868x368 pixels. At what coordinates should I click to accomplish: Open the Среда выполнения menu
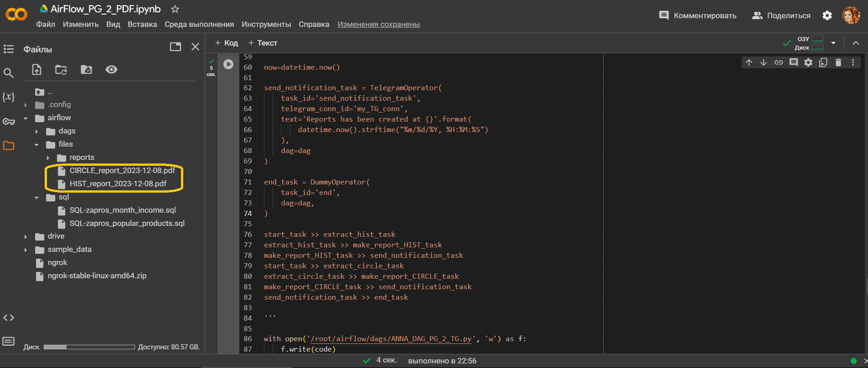[199, 24]
